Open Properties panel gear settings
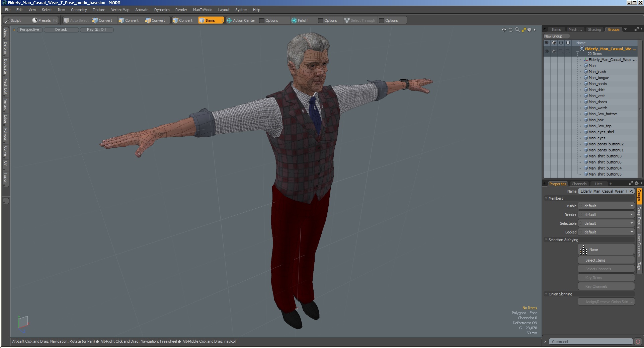 point(636,183)
